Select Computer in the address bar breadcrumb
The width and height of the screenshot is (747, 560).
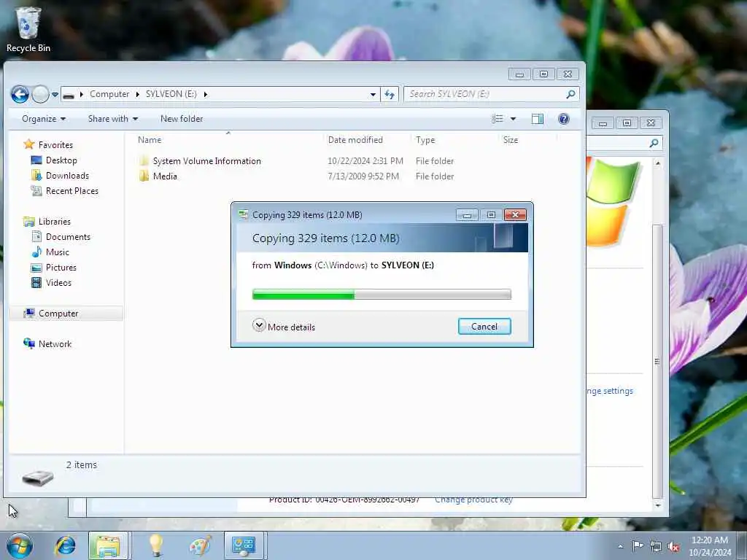(x=109, y=94)
